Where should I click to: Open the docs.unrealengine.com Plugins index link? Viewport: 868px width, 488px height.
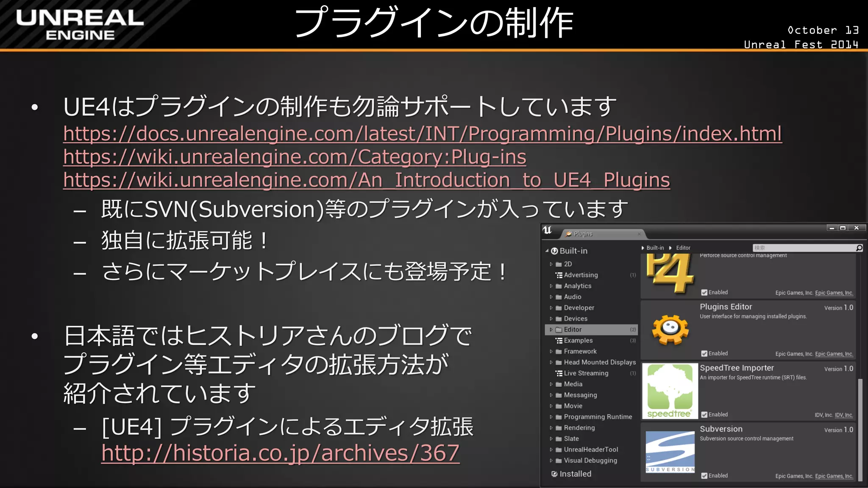[x=423, y=134]
